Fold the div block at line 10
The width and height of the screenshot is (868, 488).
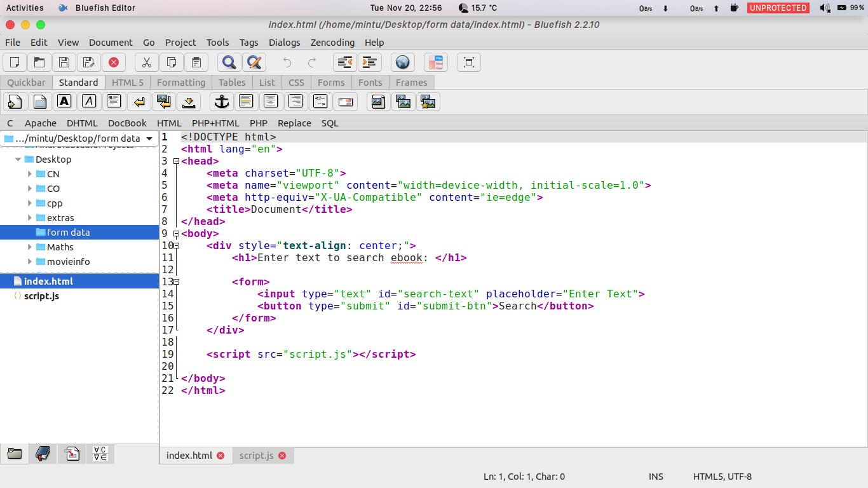click(177, 246)
